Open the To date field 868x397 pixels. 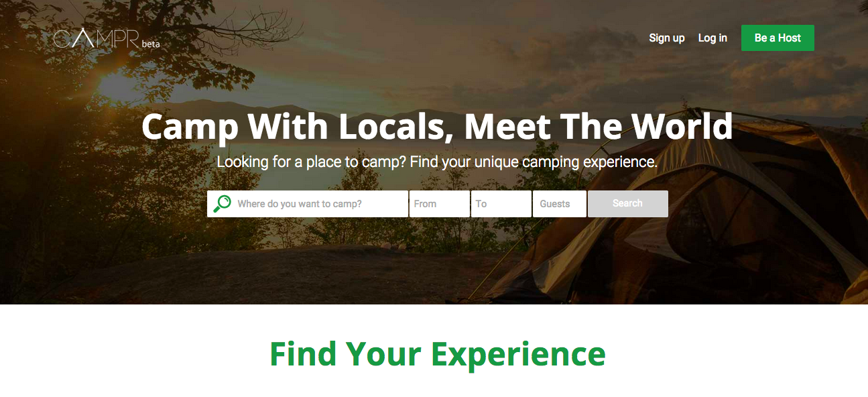coord(501,204)
